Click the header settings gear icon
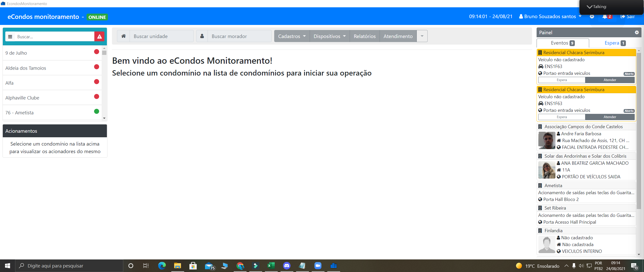 click(592, 17)
